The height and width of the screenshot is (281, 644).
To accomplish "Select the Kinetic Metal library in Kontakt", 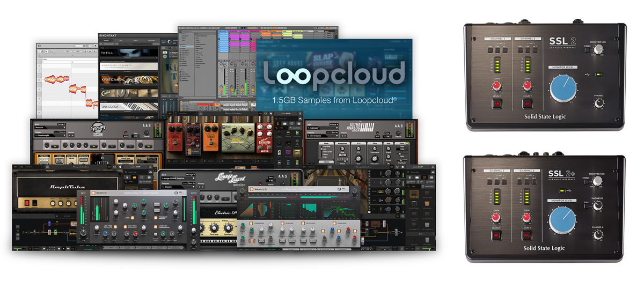I will click(x=129, y=79).
